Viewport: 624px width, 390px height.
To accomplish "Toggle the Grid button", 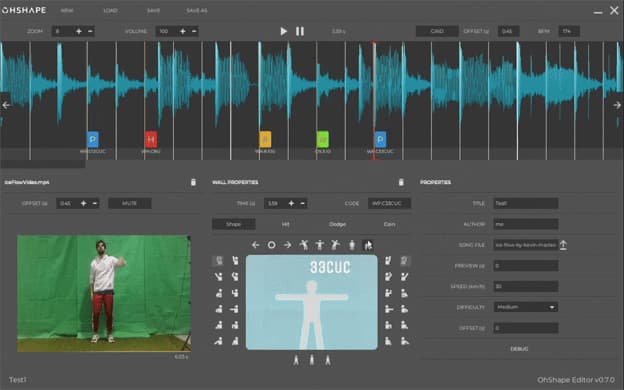I will (437, 31).
